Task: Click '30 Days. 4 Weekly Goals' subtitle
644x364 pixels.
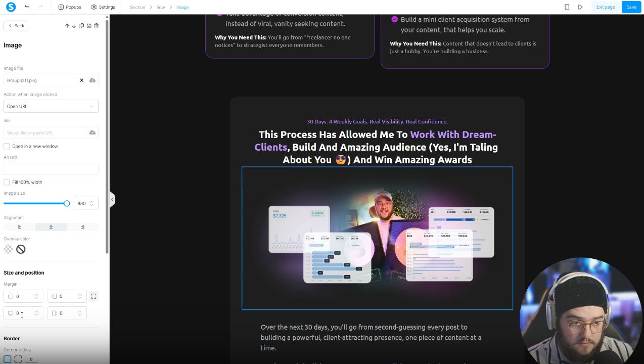Action: point(377,121)
